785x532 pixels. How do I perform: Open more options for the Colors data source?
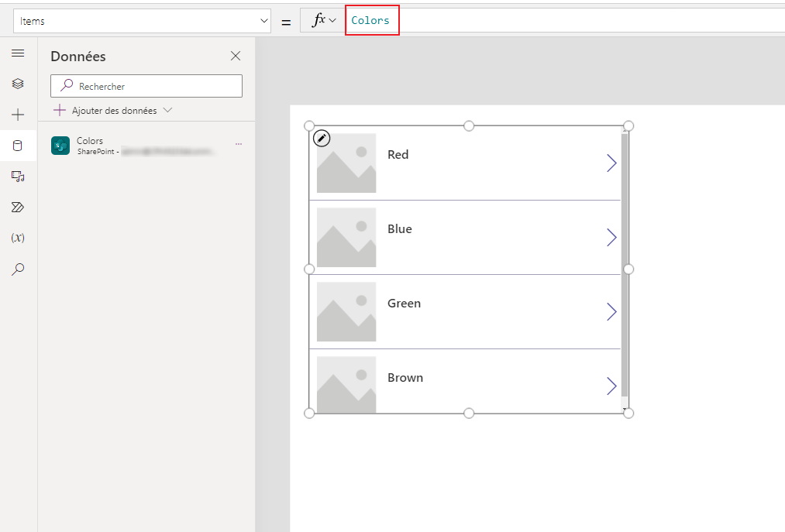pos(239,144)
